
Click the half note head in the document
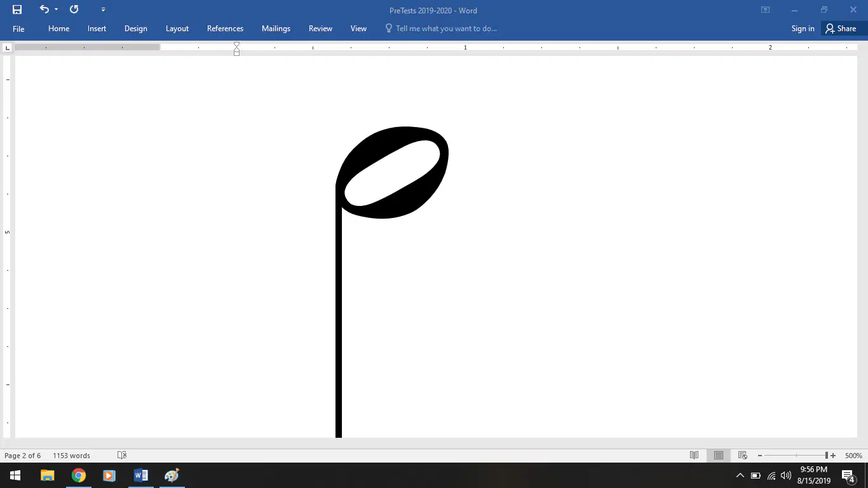click(393, 173)
